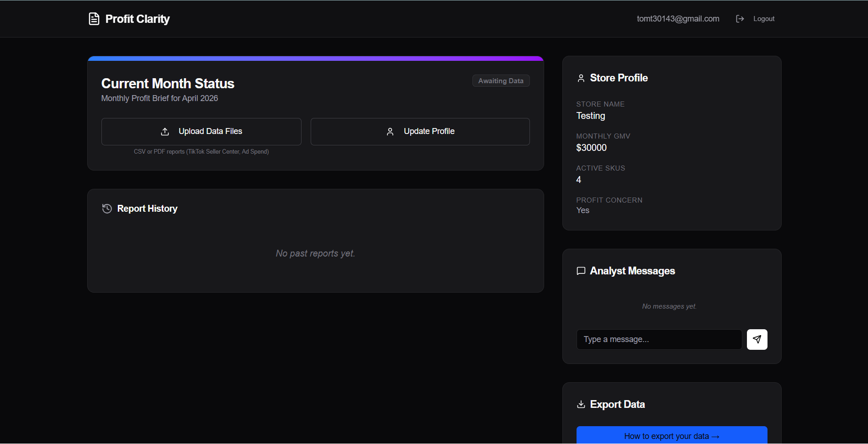868x444 pixels.
Task: Click the Analyst Messages chat bubble icon
Action: click(x=581, y=271)
